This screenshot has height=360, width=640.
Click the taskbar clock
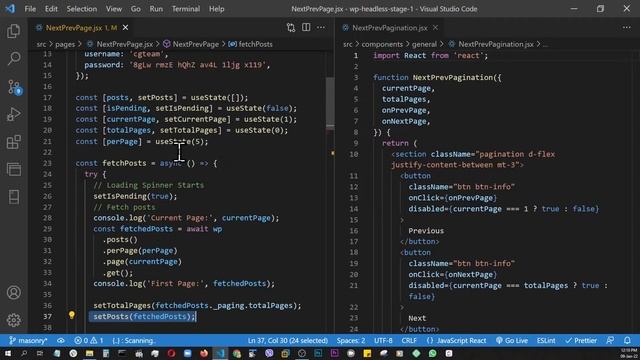point(628,353)
